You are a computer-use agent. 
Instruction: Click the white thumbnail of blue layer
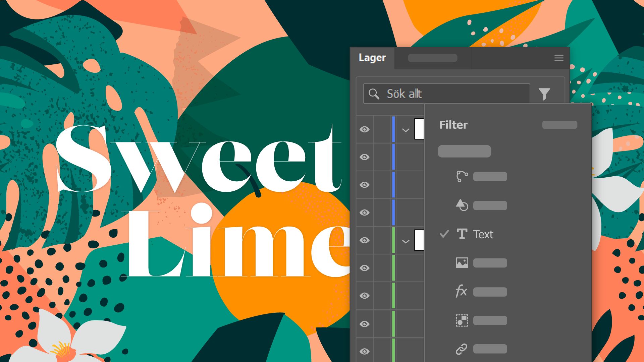click(x=419, y=129)
